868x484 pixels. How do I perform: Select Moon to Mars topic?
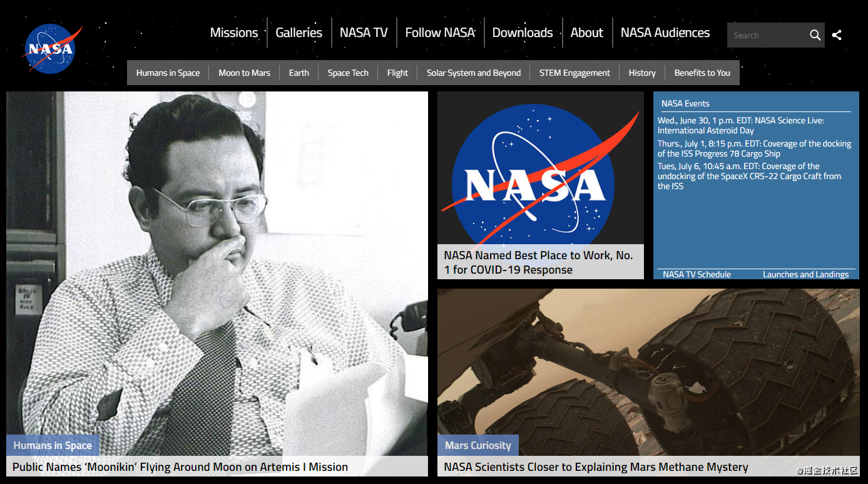click(244, 73)
